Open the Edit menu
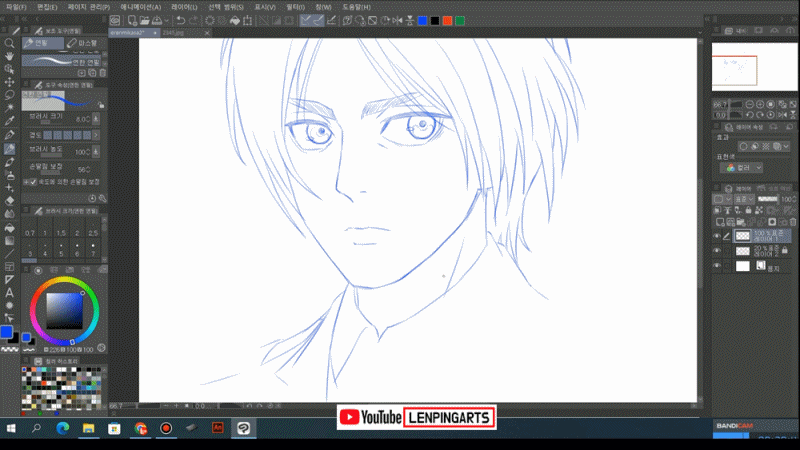The image size is (800, 450). click(47, 7)
